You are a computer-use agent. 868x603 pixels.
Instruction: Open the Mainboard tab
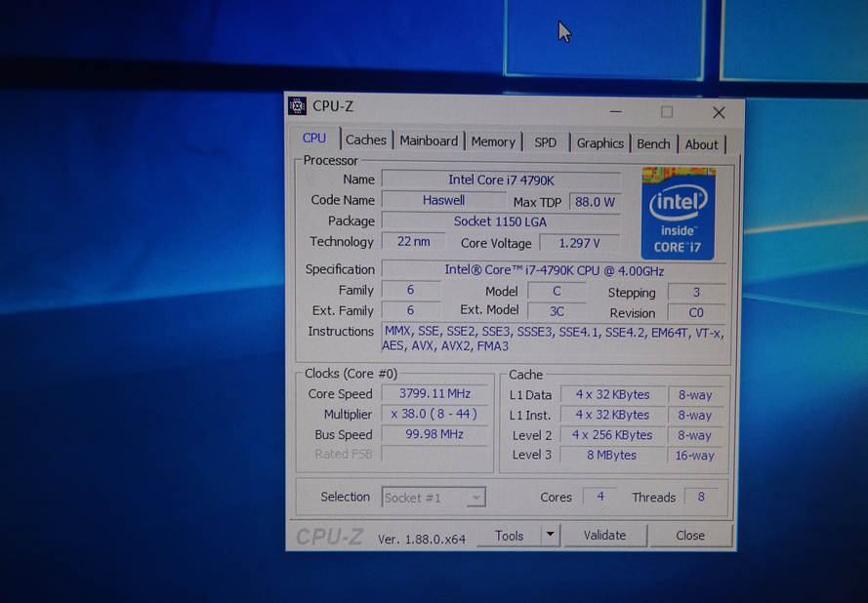[x=429, y=141]
